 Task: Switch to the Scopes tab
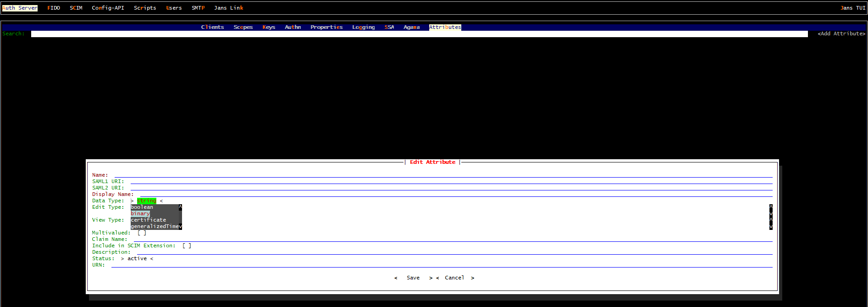click(243, 27)
